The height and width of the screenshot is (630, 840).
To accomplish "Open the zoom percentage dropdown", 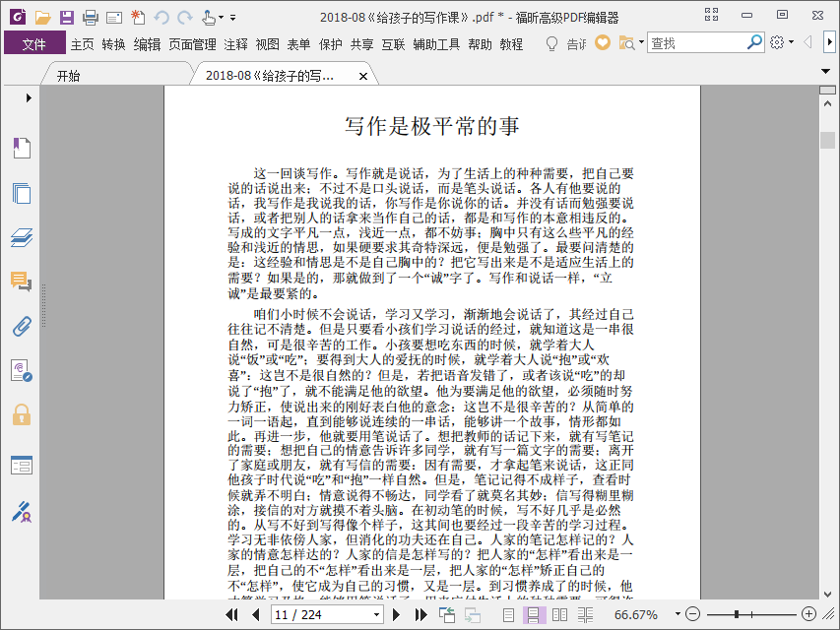I will [678, 614].
